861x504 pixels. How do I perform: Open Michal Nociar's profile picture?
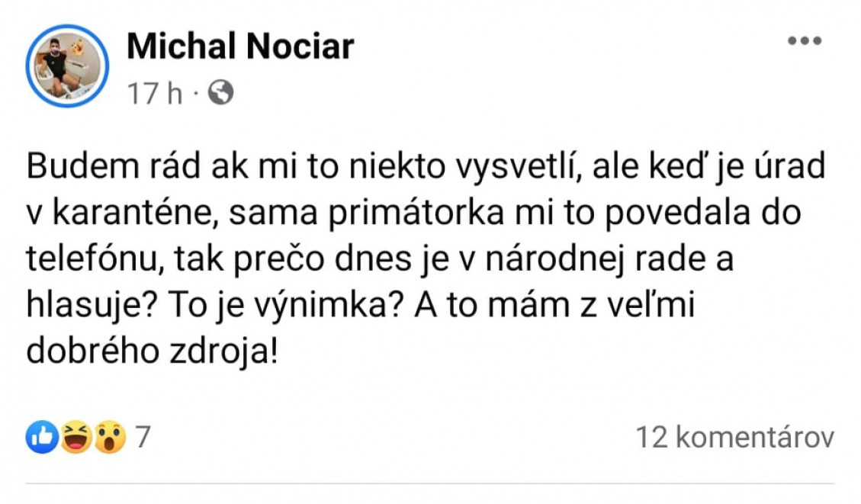[x=67, y=66]
